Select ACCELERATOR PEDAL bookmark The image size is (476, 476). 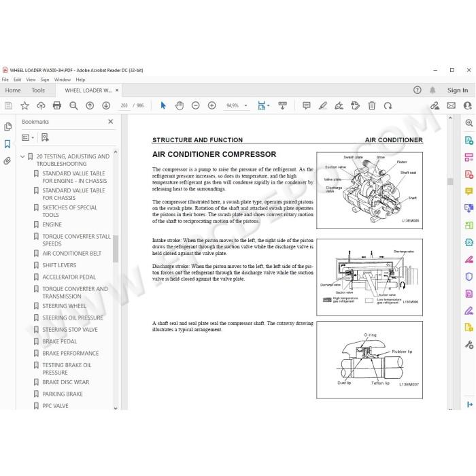[69, 277]
